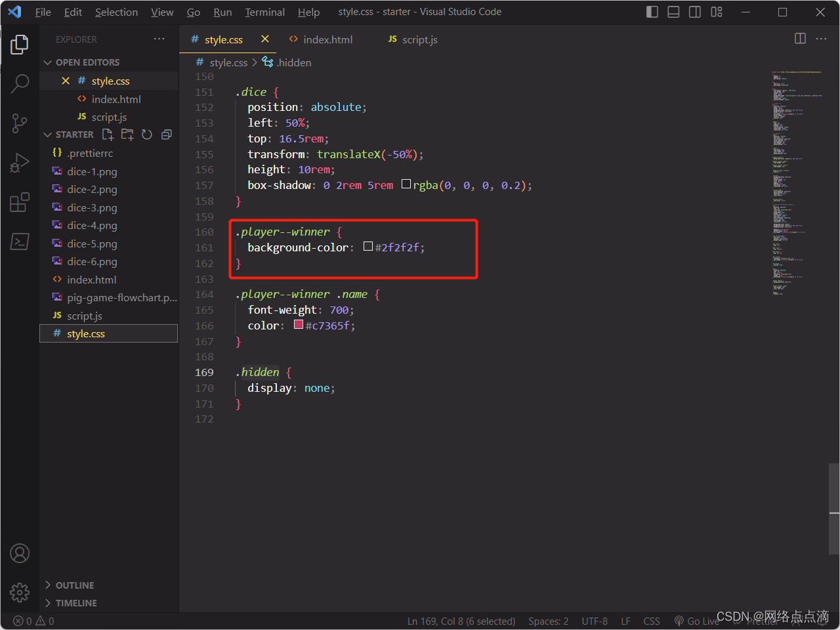
Task: Click the VS Code logo icon
Action: click(x=14, y=12)
